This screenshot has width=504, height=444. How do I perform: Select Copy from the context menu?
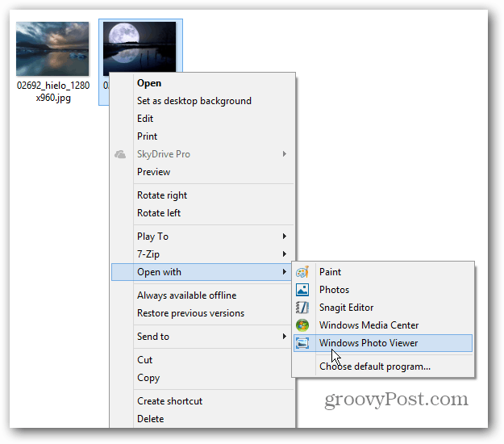click(x=202, y=378)
